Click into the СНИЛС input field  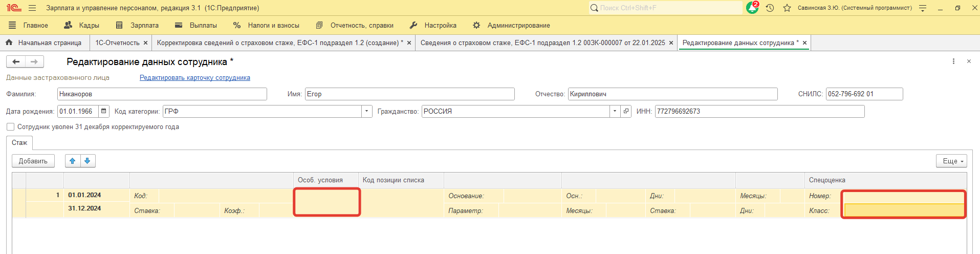tap(864, 94)
